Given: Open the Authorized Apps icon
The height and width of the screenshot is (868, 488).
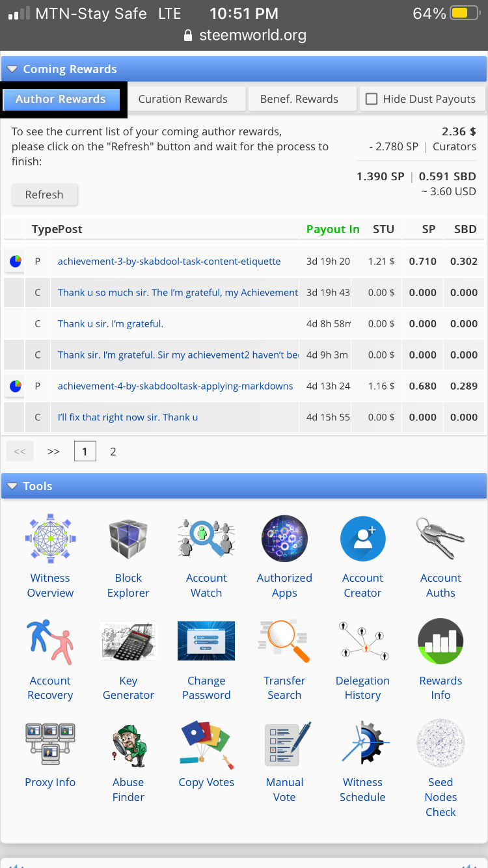Looking at the screenshot, I should (x=284, y=539).
